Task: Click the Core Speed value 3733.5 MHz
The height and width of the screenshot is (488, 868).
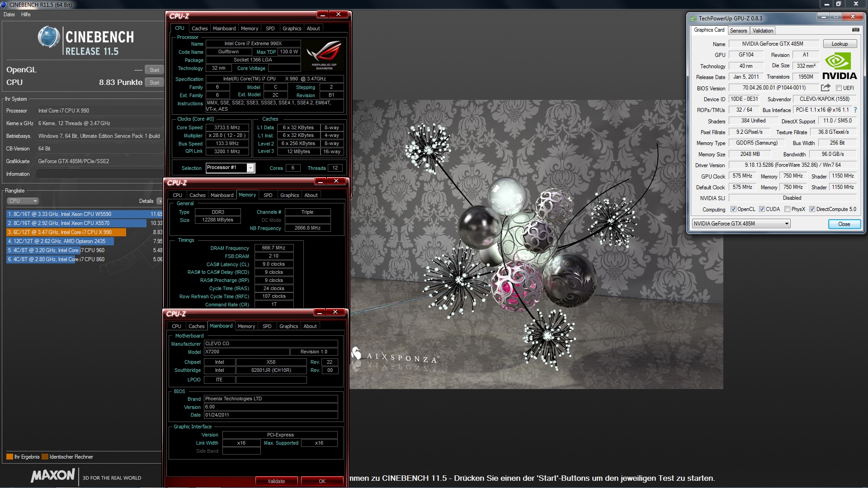Action: [227, 127]
